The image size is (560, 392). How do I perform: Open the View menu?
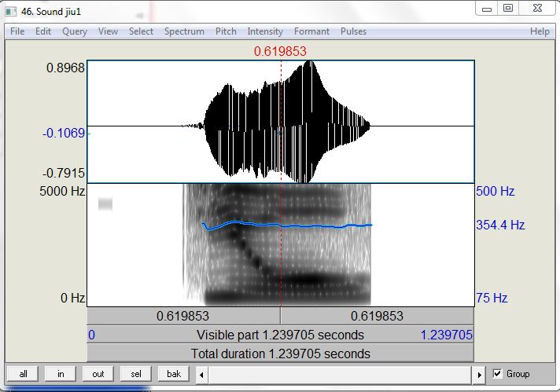tap(108, 31)
